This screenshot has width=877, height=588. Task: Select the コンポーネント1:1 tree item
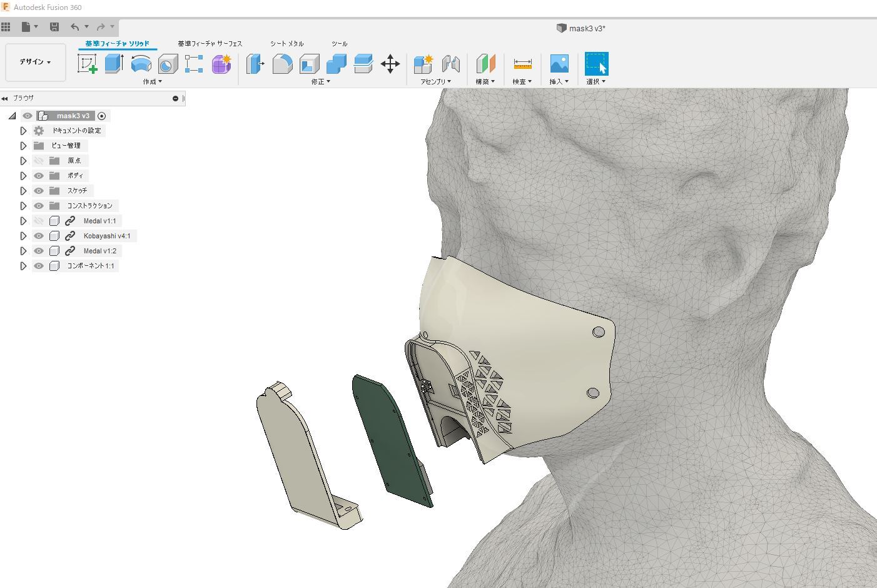click(x=91, y=266)
